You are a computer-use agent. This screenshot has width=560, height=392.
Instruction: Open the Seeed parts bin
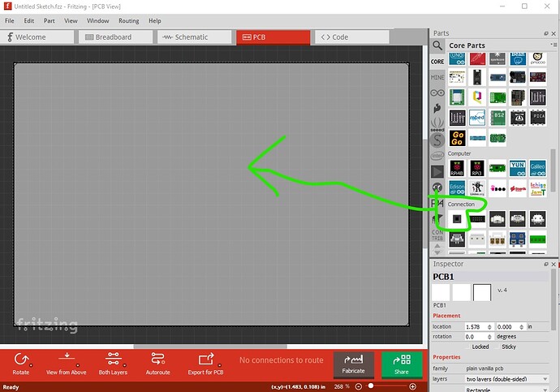(437, 124)
